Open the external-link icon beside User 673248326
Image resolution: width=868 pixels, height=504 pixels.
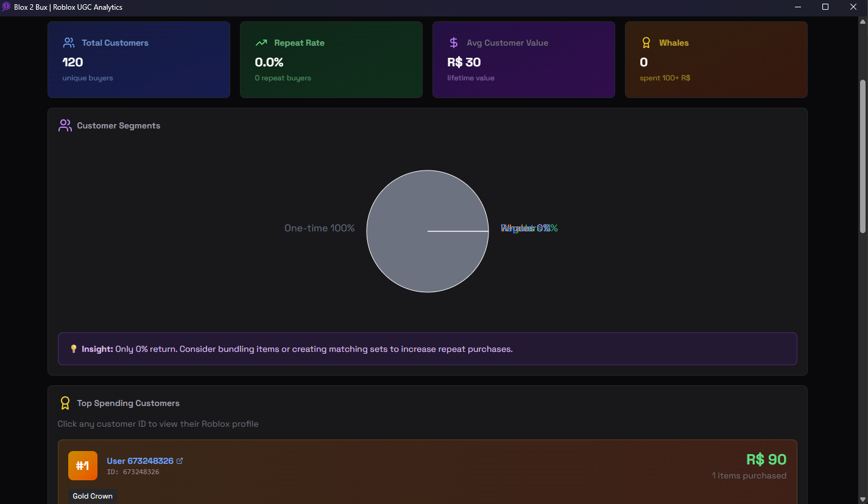click(179, 460)
